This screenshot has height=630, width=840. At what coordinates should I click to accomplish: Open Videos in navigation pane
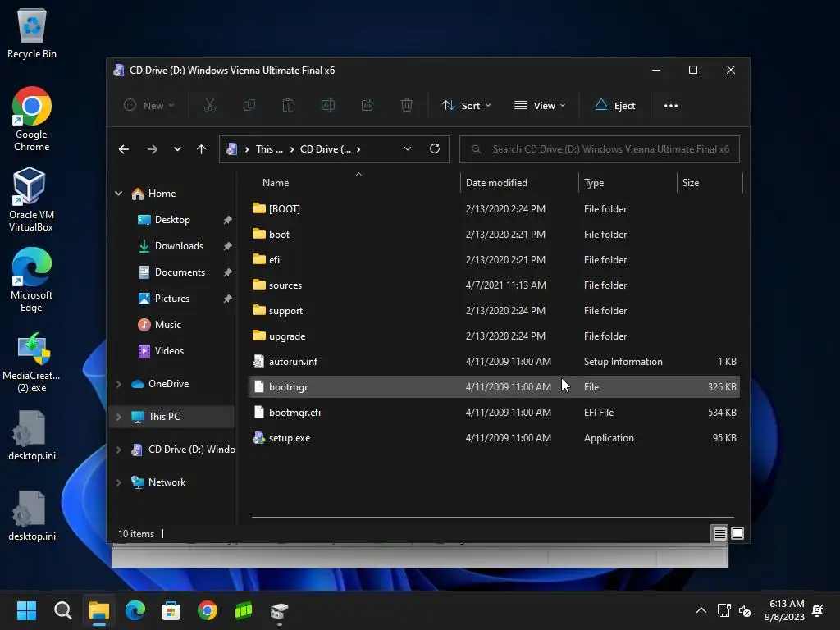tap(169, 351)
